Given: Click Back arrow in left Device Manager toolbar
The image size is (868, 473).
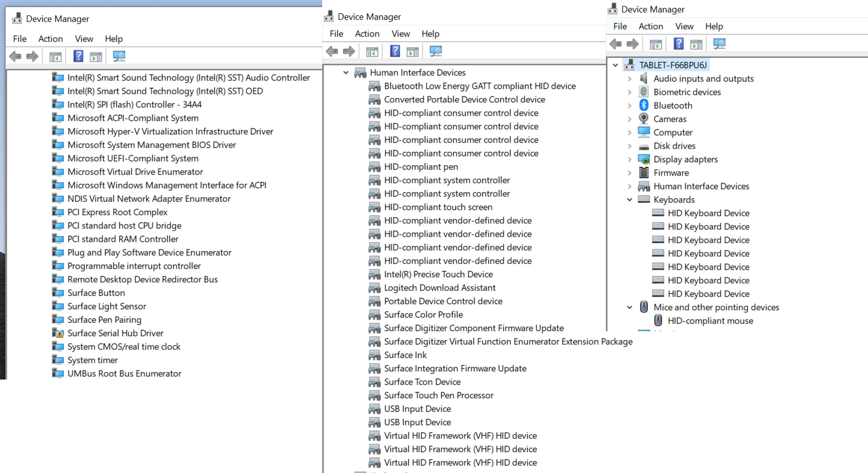Looking at the screenshot, I should pos(15,56).
